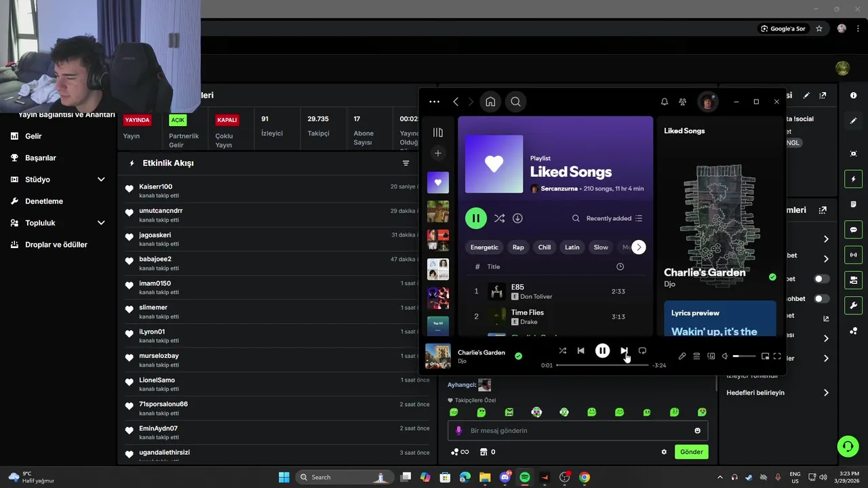Open Recently added sort dropdown
The width and height of the screenshot is (868, 488).
pos(614,218)
